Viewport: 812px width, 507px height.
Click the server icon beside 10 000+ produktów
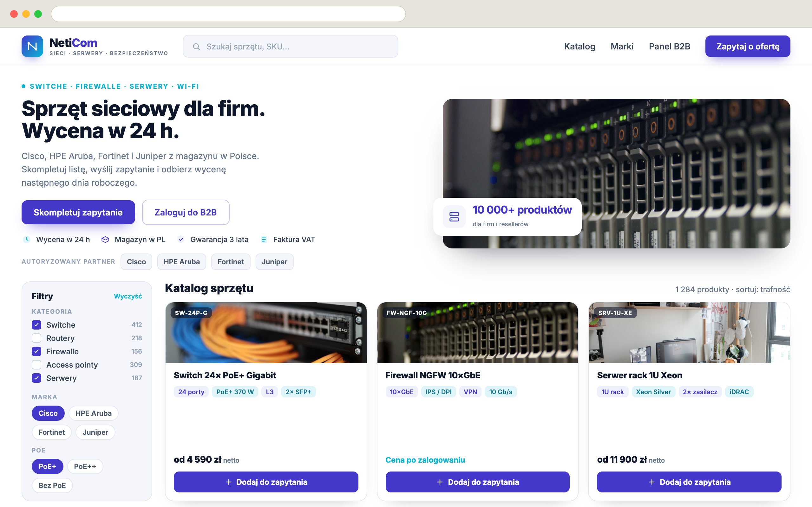454,217
